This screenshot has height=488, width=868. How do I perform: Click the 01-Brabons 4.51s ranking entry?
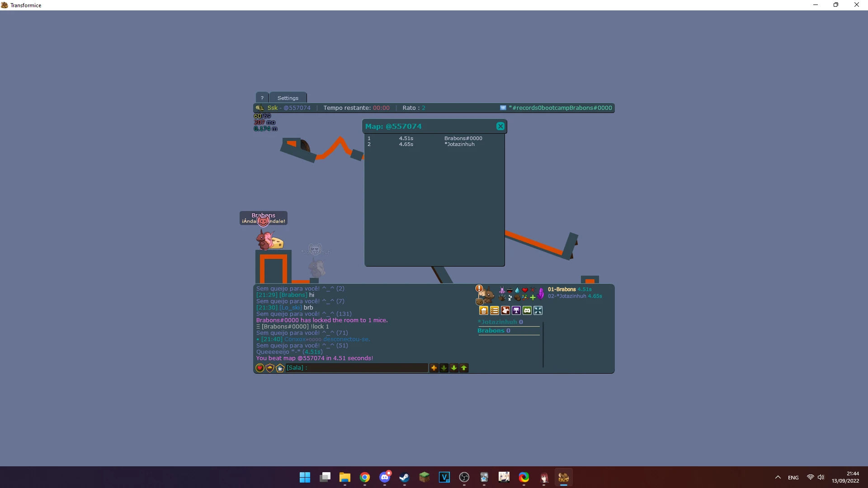tap(570, 290)
